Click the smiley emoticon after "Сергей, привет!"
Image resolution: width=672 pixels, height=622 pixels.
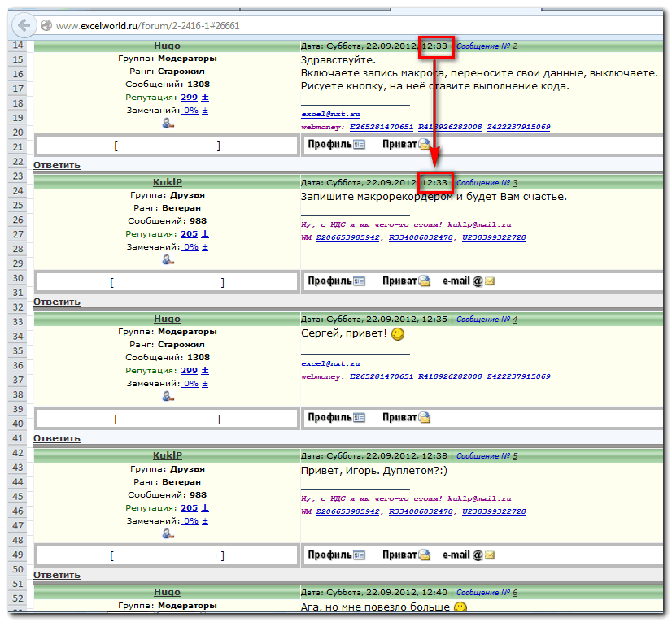coord(398,333)
